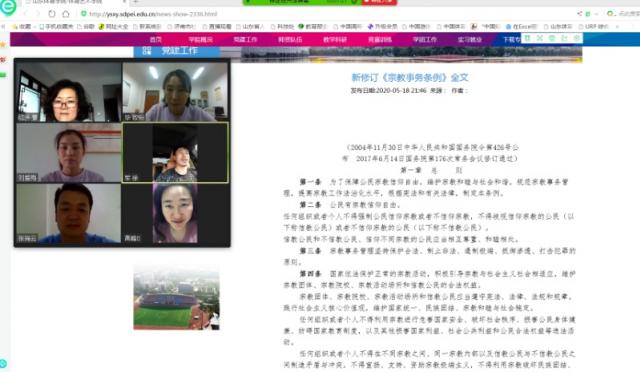Click the yellow star favorites sidebar icon
Image resolution: width=640 pixels, height=372 pixels.
[3, 44]
